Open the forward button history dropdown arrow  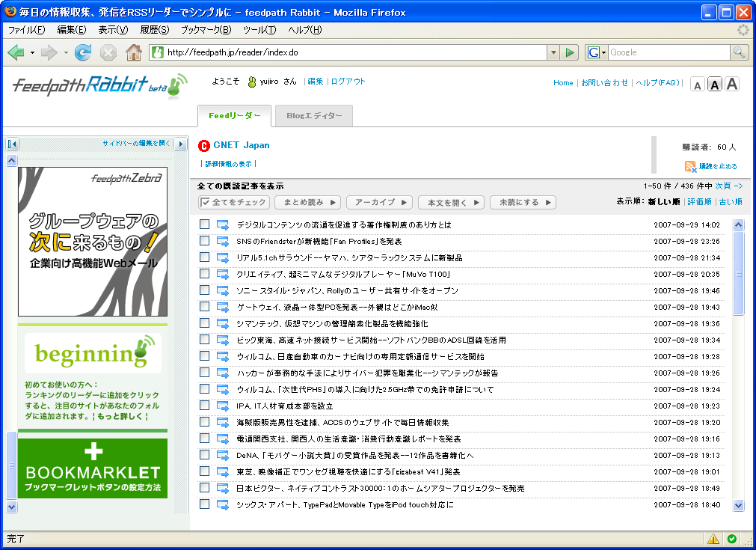point(66,52)
